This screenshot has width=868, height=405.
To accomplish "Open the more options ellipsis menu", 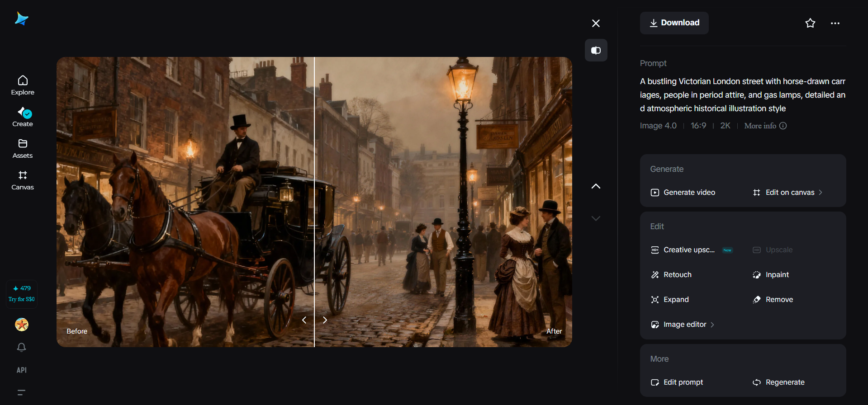I will (835, 23).
